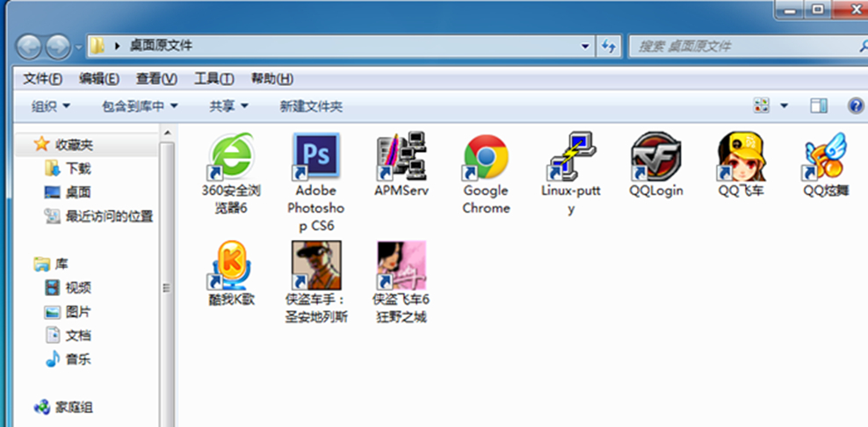Open the 视频 library

point(78,288)
